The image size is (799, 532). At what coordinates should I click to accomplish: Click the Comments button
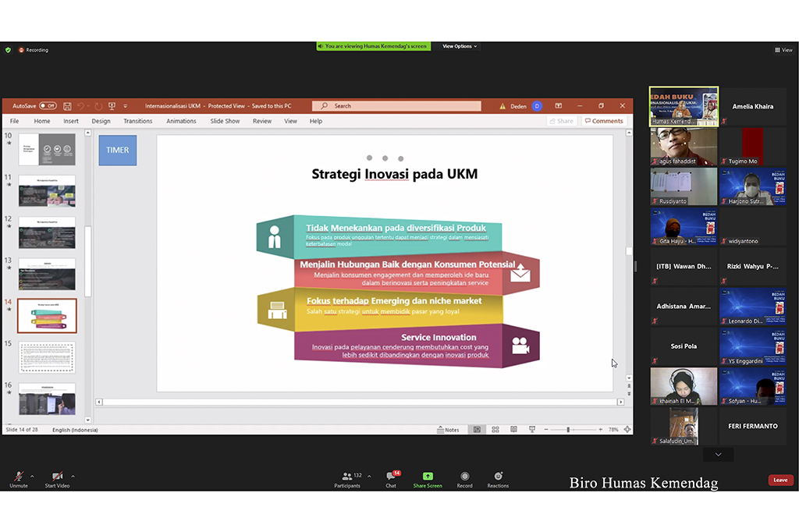pyautogui.click(x=604, y=121)
